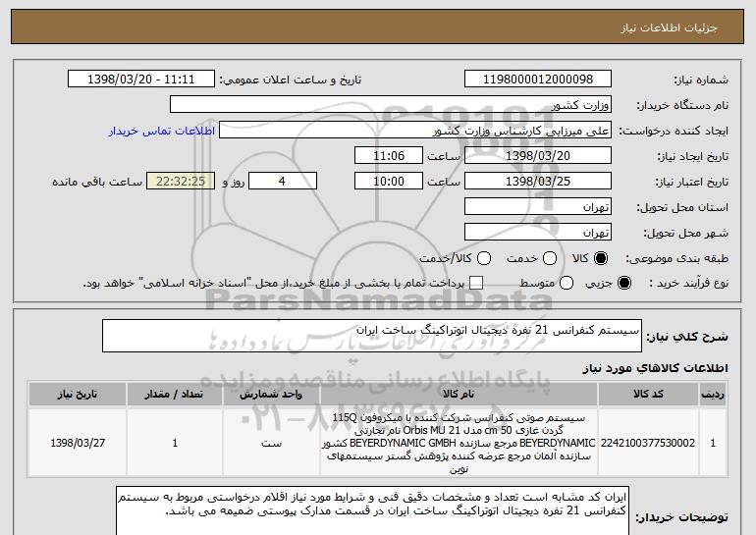
Task: Click the requester field علی میرزایی
Action: (x=415, y=131)
